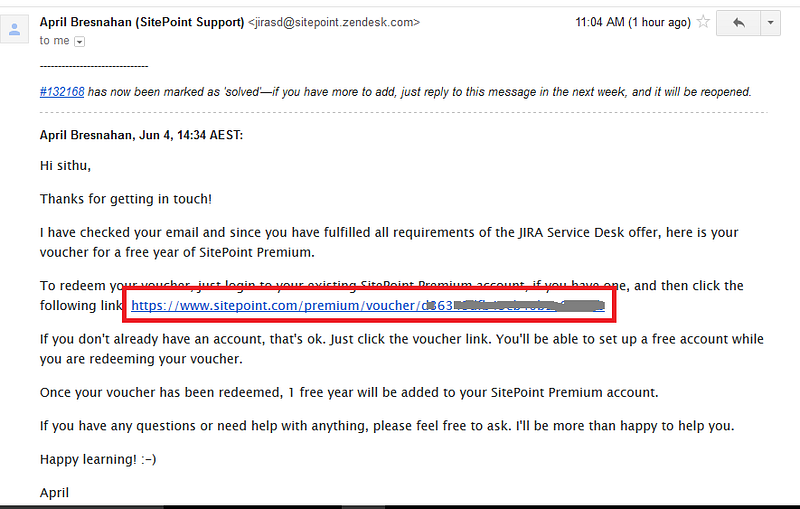
Task: Click the 11:04 AM timestamp
Action: [x=633, y=22]
